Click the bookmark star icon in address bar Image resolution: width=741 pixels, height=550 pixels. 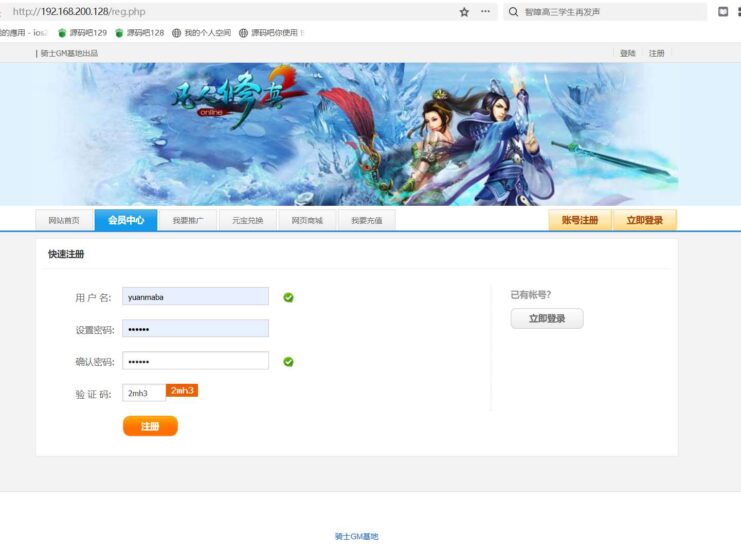(x=464, y=12)
